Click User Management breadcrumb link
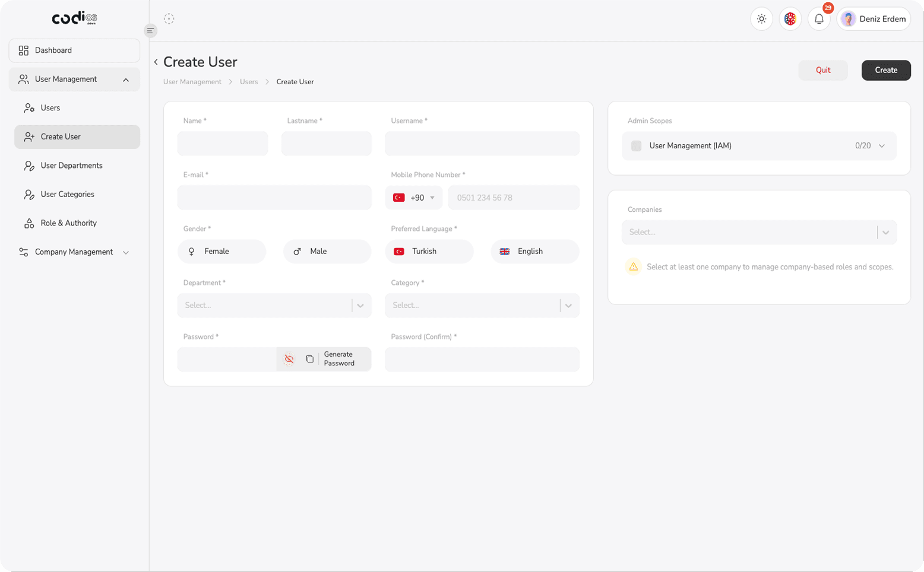This screenshot has height=572, width=924. (x=192, y=82)
